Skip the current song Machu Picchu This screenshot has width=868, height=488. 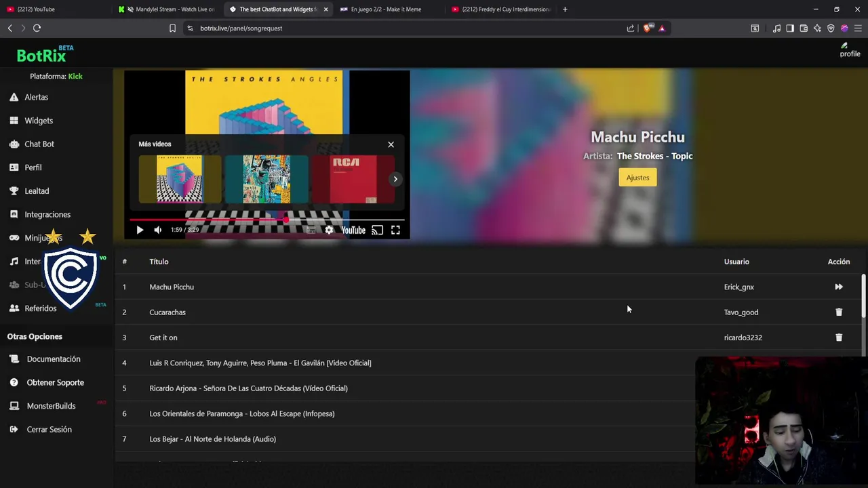[x=839, y=287]
